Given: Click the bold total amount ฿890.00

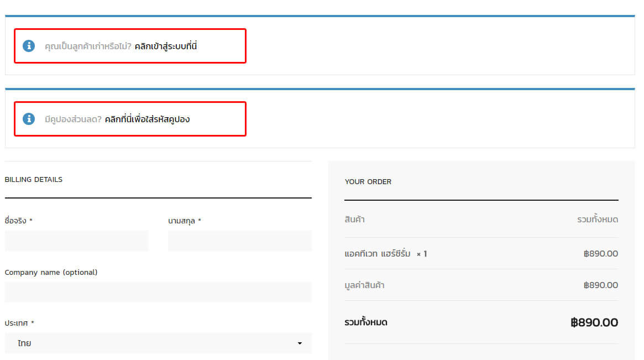Looking at the screenshot, I should click(x=594, y=322).
